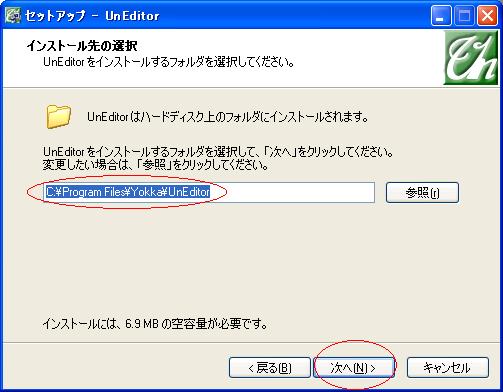
Task: Click the 変更したい場合は instruction line
Action: point(156,165)
